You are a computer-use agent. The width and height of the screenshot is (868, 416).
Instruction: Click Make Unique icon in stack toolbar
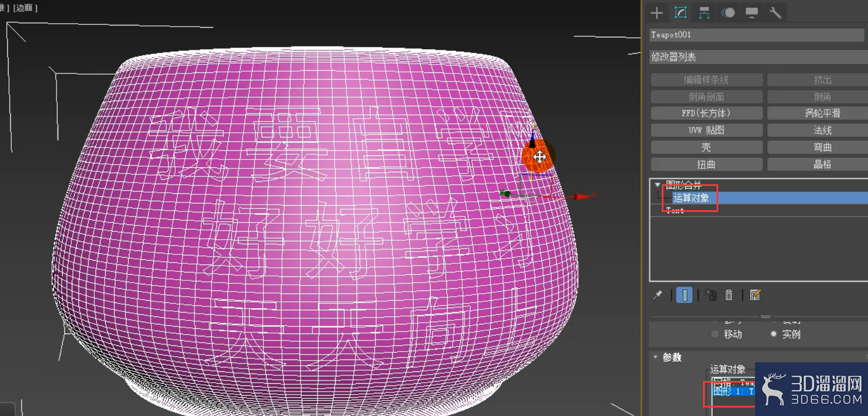click(x=711, y=295)
